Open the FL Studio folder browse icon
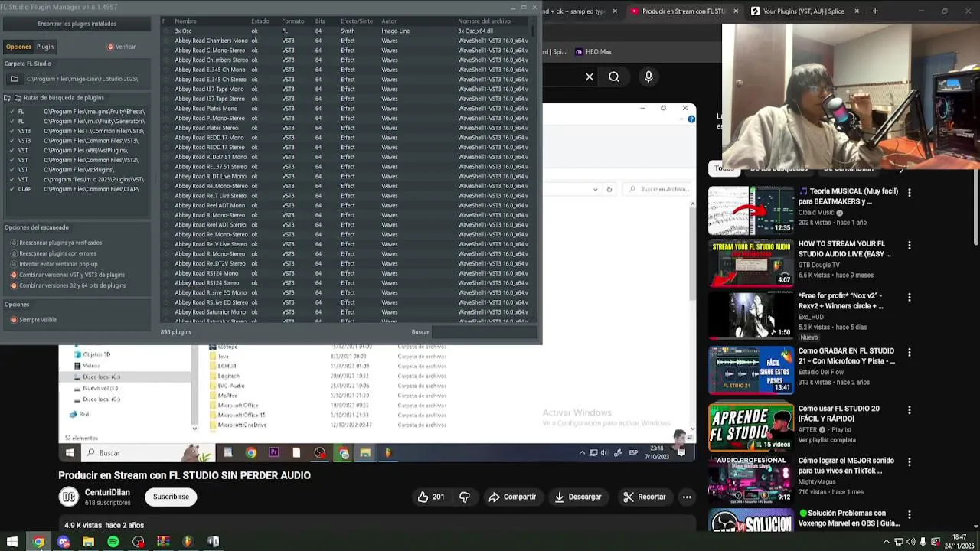This screenshot has width=980, height=551. pos(15,79)
